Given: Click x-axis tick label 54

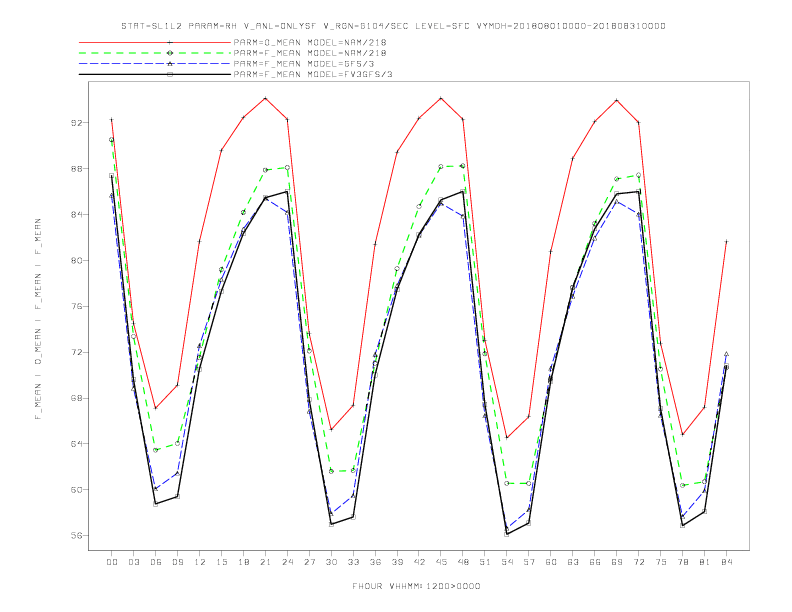Looking at the screenshot, I should pyautogui.click(x=507, y=562).
